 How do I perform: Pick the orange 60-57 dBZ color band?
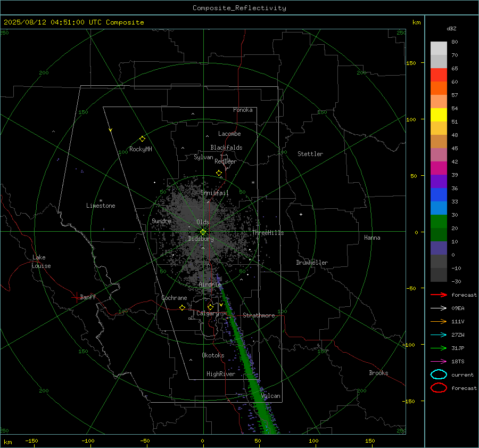click(x=439, y=88)
